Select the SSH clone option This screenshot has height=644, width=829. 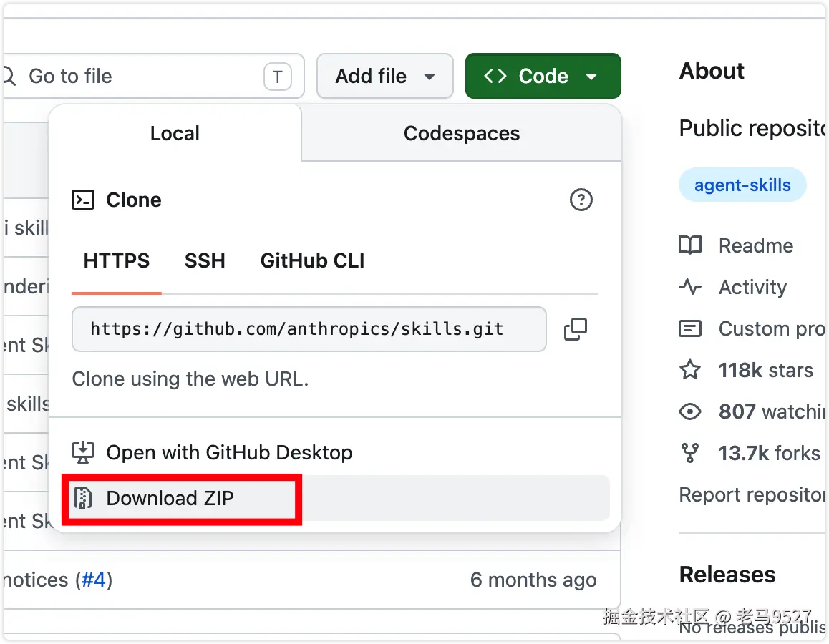point(205,261)
